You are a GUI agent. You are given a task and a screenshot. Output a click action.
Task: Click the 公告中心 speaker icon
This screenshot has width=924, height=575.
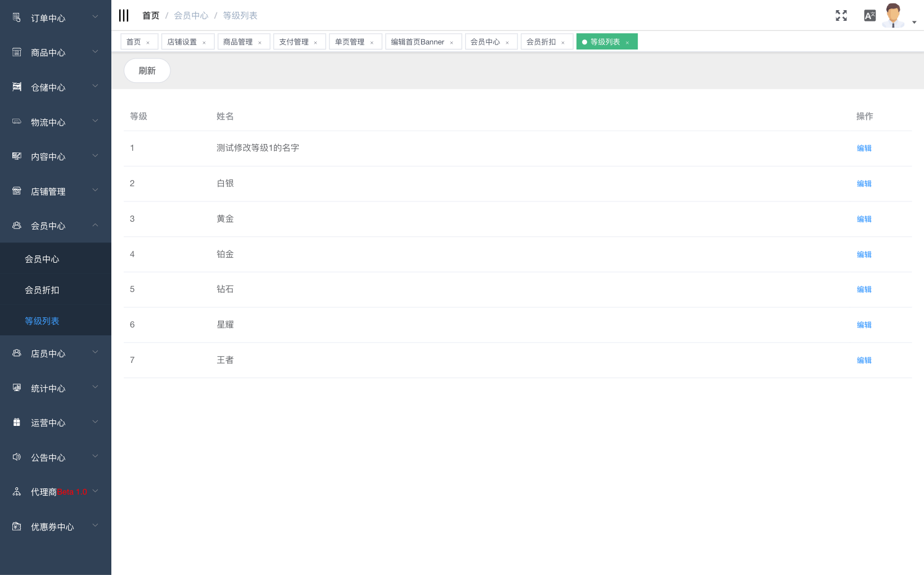(x=17, y=457)
